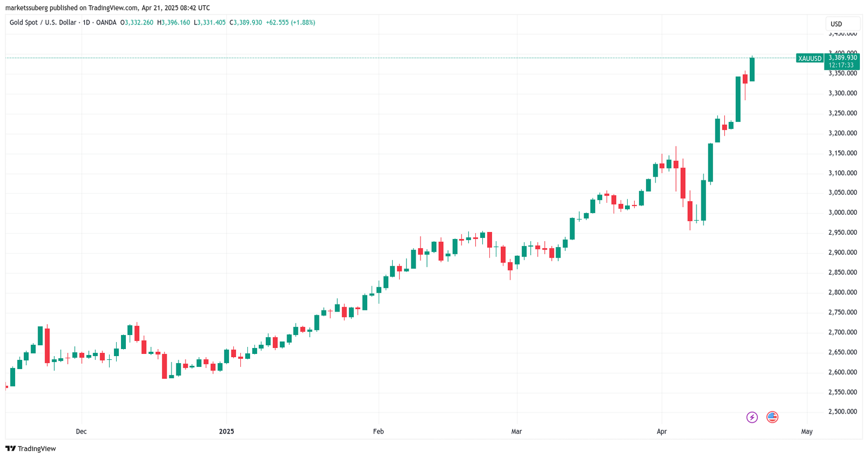Click the 3,389.930 current price tag

point(843,57)
